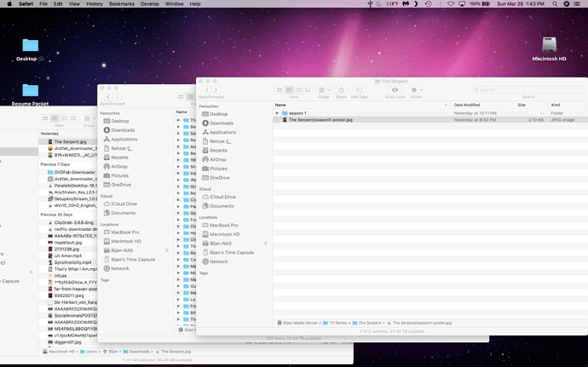Screen dimensions: 588x367
Task: Select Macintosh HD desktop icon
Action: pyautogui.click(x=549, y=49)
